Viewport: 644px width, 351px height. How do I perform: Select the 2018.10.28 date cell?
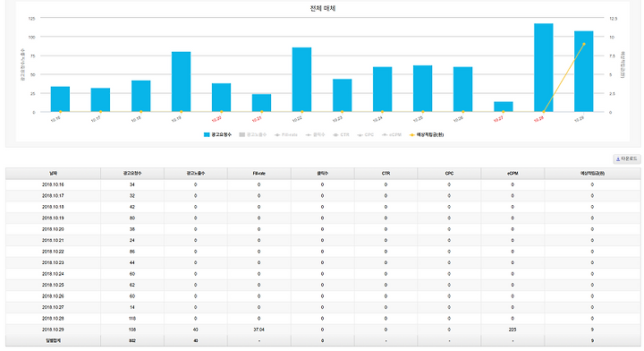point(53,319)
